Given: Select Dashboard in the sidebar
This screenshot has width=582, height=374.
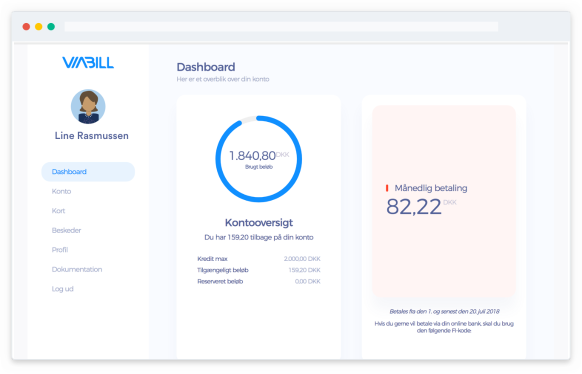Looking at the screenshot, I should 88,171.
